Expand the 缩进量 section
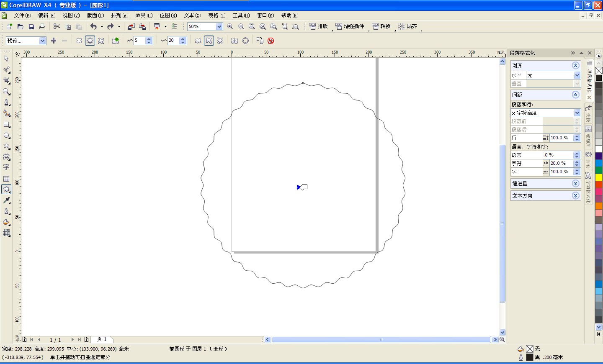The image size is (603, 364). pos(575,183)
